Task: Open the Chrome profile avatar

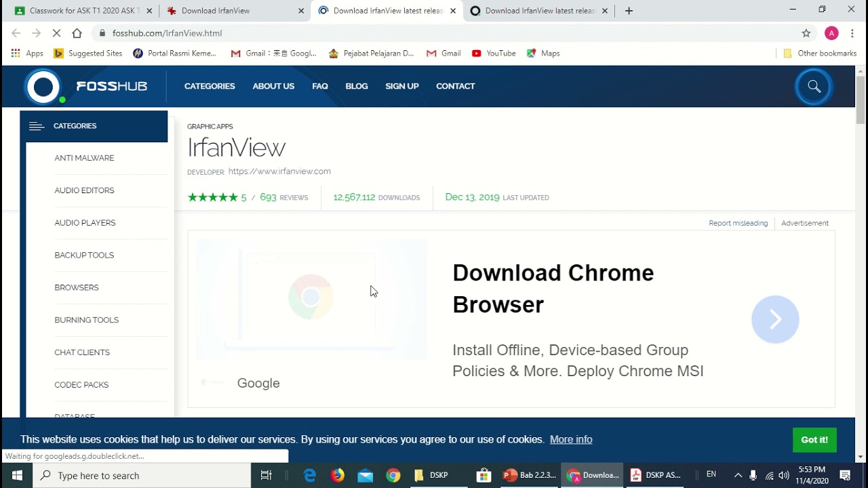Action: pos(831,33)
